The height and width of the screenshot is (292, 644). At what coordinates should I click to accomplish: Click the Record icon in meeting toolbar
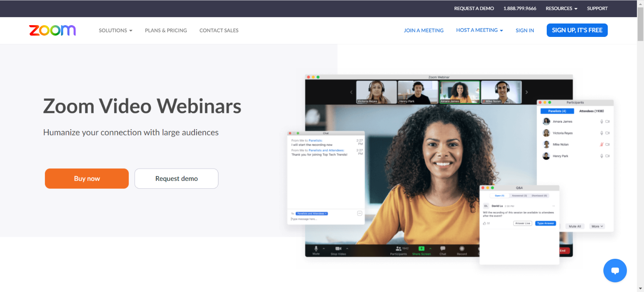[462, 249]
